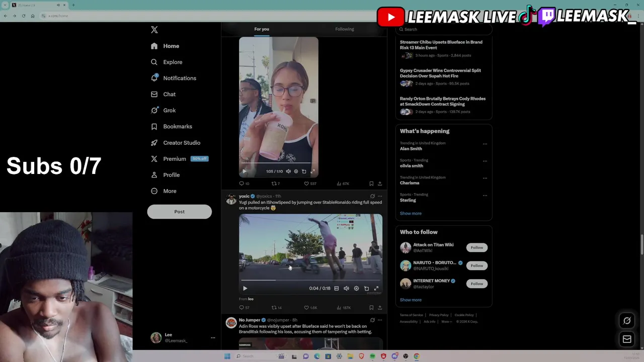Viewport: 644px width, 362px height.
Task: Enter picture-in-picture on the yoxic video
Action: (x=366, y=288)
